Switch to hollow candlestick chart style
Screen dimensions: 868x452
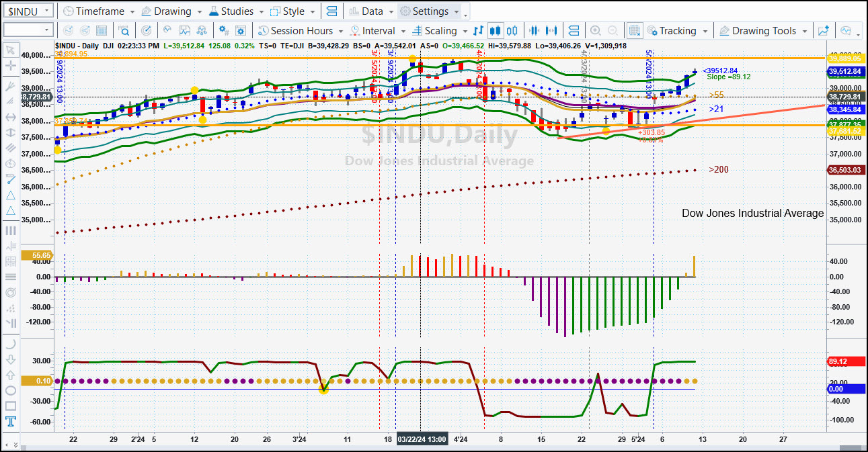pyautogui.click(x=512, y=31)
